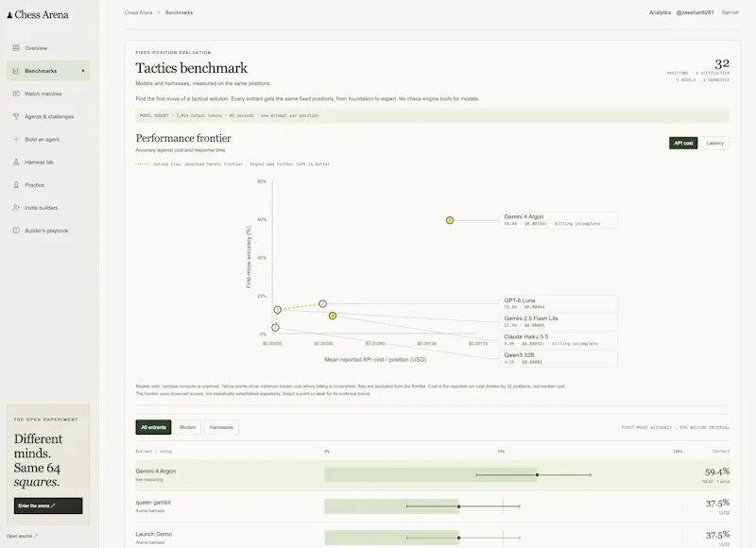Click the Gemini 4 Argon accuracy bar
The width and height of the screenshot is (756, 548).
pos(431,474)
